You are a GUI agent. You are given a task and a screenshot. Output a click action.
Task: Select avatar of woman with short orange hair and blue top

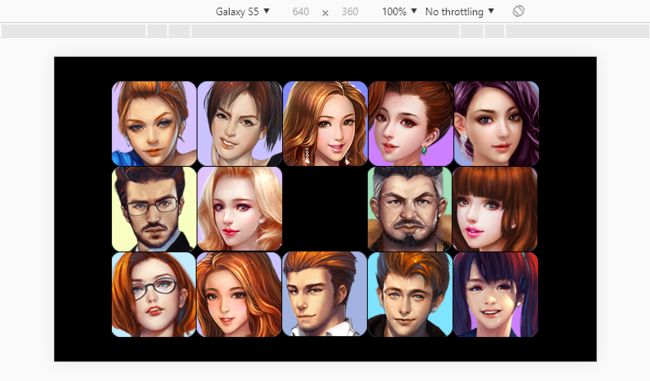(154, 124)
